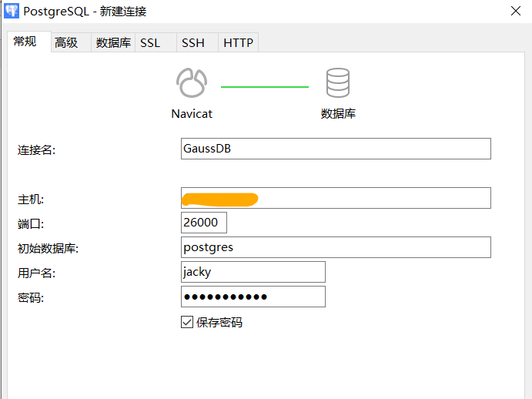Click the 连接名 field containing GaussDB
Viewport: 532px width, 399px height.
click(x=335, y=149)
